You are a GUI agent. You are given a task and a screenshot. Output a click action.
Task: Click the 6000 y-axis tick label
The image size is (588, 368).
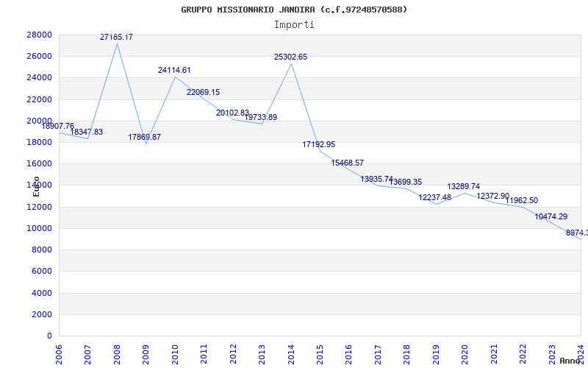pyautogui.click(x=42, y=272)
